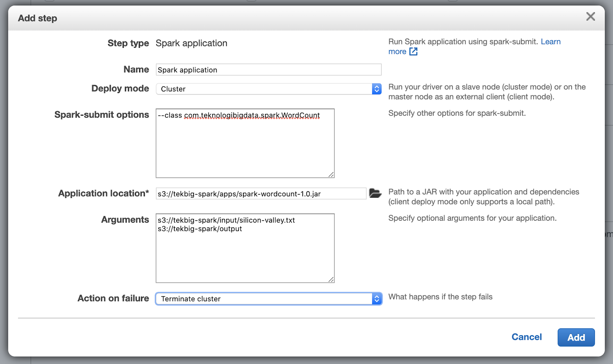Viewport: 613px width, 364px height.
Task: Close the Add step dialog
Action: (x=590, y=16)
